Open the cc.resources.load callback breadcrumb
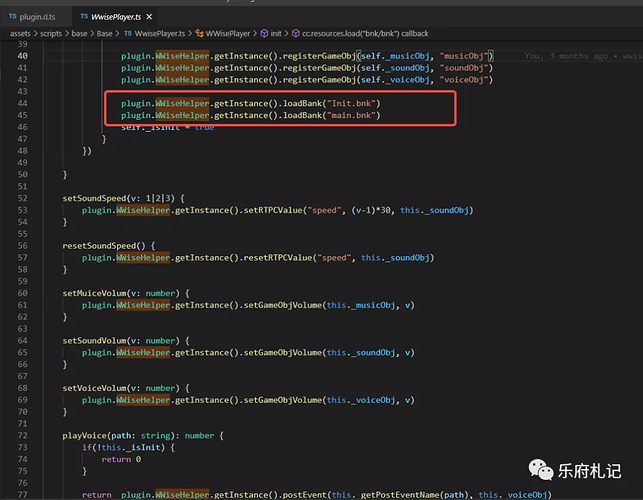This screenshot has height=500, width=643. pyautogui.click(x=365, y=34)
